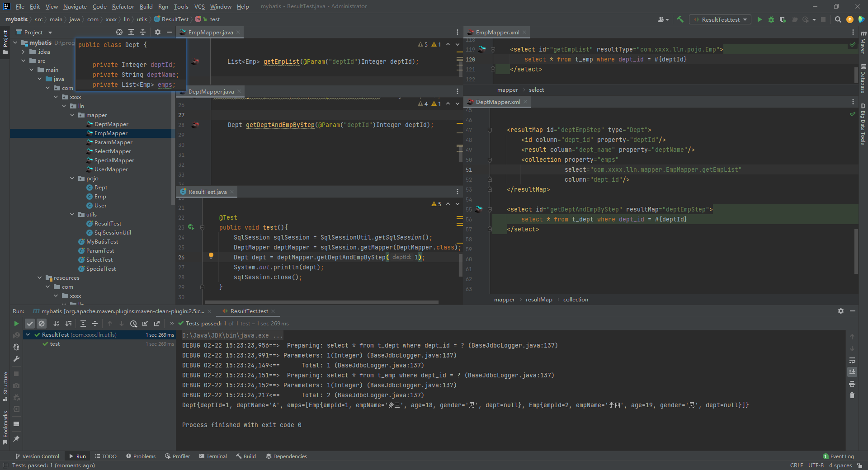Viewport: 868px width, 470px height.
Task: Start debugging with the green bug icon
Action: [x=771, y=19]
